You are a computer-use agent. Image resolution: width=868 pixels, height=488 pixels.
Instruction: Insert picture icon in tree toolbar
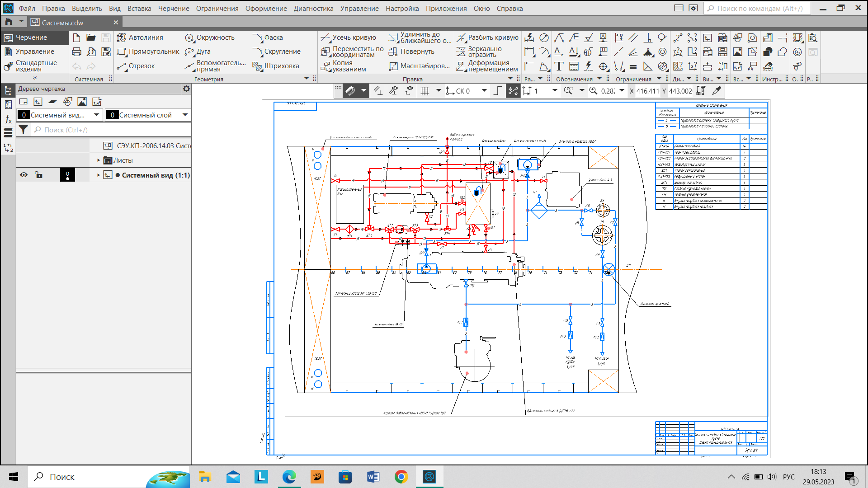tap(82, 102)
